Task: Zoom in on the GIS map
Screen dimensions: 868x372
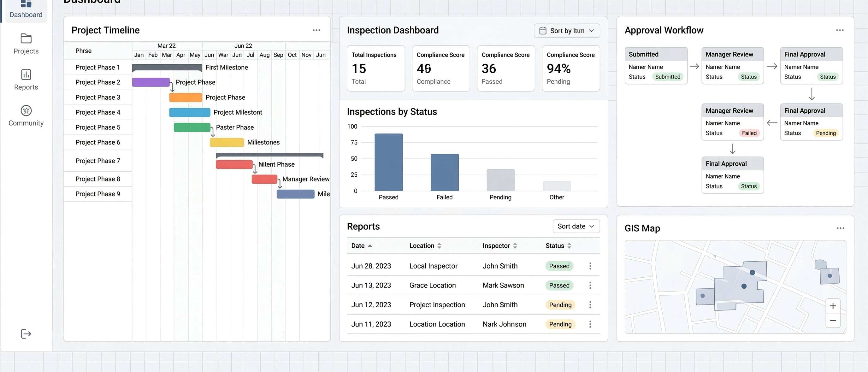Action: click(833, 306)
